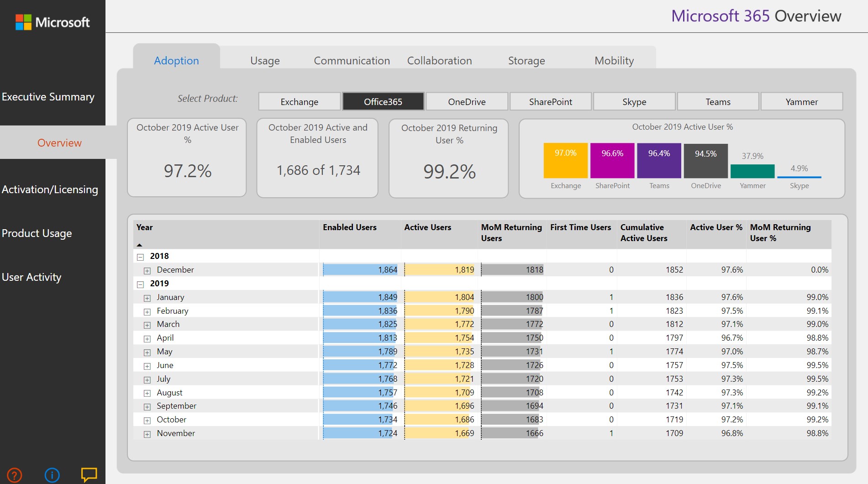
Task: Click December enabled users 1,864 bar
Action: (x=360, y=270)
